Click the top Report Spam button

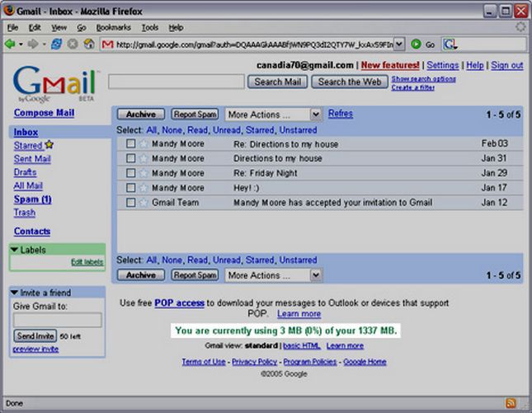(195, 115)
